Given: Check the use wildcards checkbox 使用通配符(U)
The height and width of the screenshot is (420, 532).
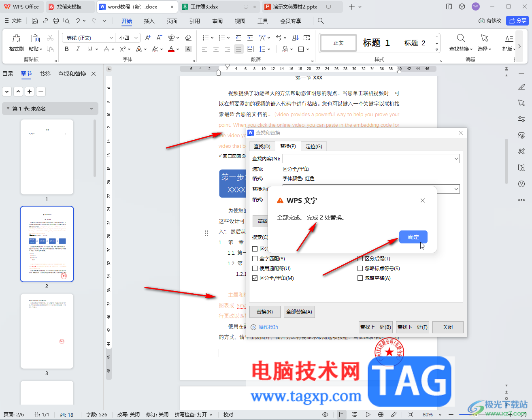Looking at the screenshot, I should pyautogui.click(x=255, y=268).
